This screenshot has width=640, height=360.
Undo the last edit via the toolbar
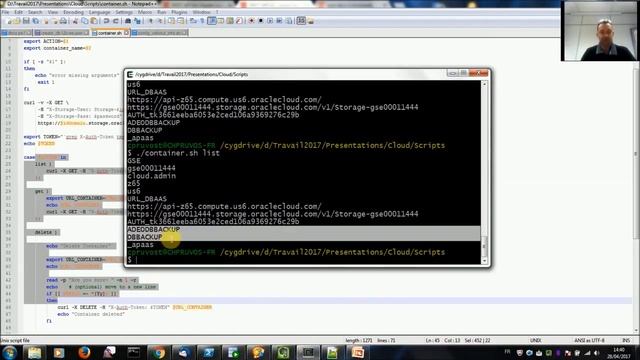coord(106,21)
